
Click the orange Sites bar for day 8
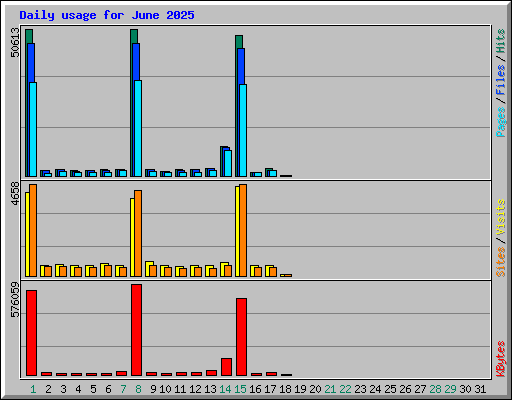138,233
